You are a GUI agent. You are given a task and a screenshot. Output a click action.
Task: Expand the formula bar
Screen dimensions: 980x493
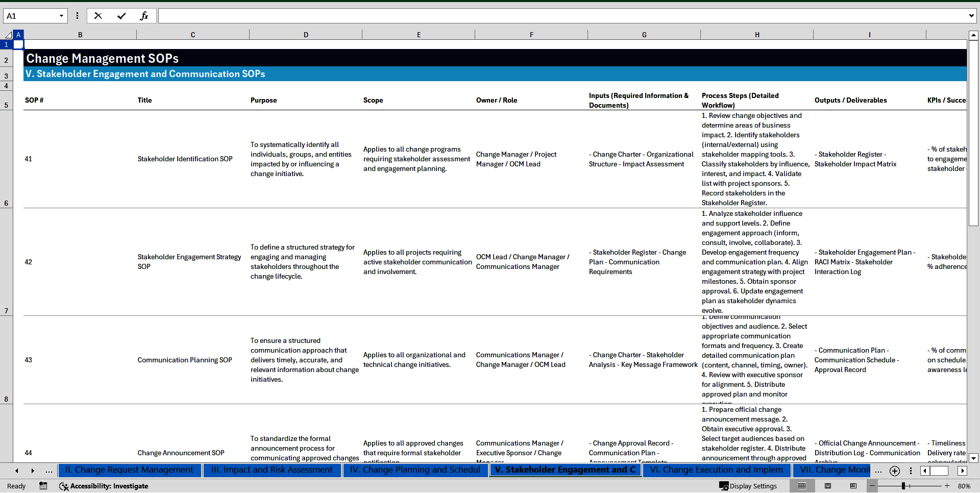coord(971,16)
